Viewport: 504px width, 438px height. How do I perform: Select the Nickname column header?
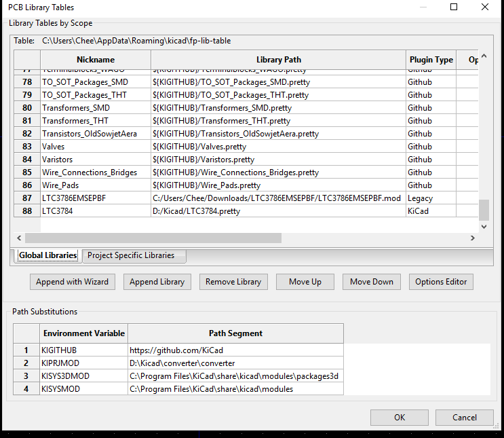click(96, 60)
